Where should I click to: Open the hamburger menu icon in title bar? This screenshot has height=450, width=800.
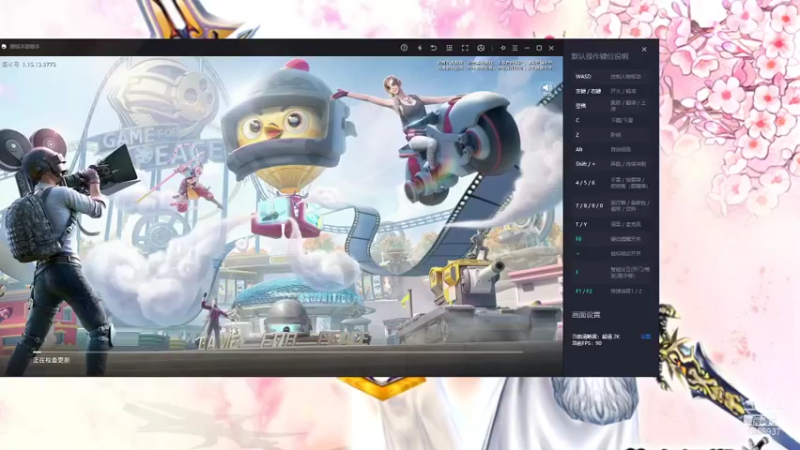(x=515, y=47)
